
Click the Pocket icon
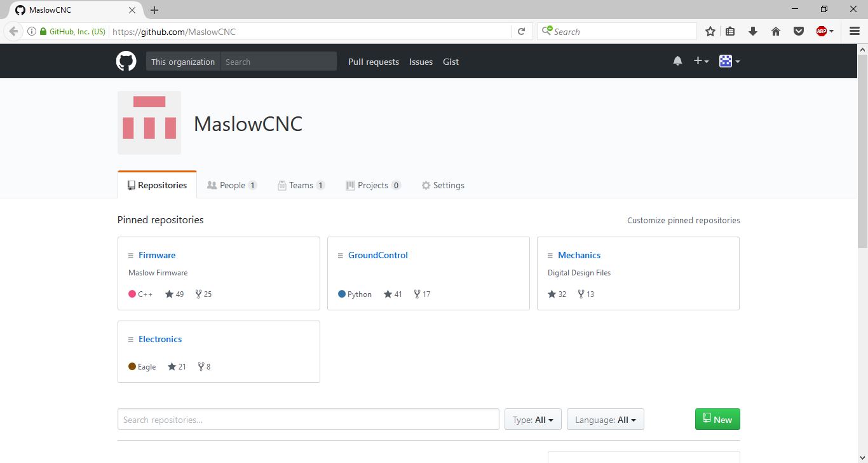click(x=799, y=31)
